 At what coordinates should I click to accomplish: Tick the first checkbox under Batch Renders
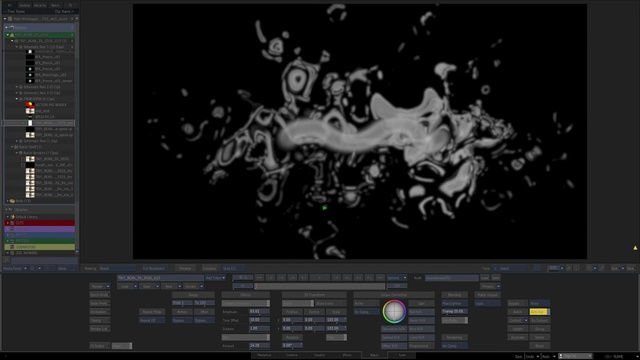click(22, 159)
